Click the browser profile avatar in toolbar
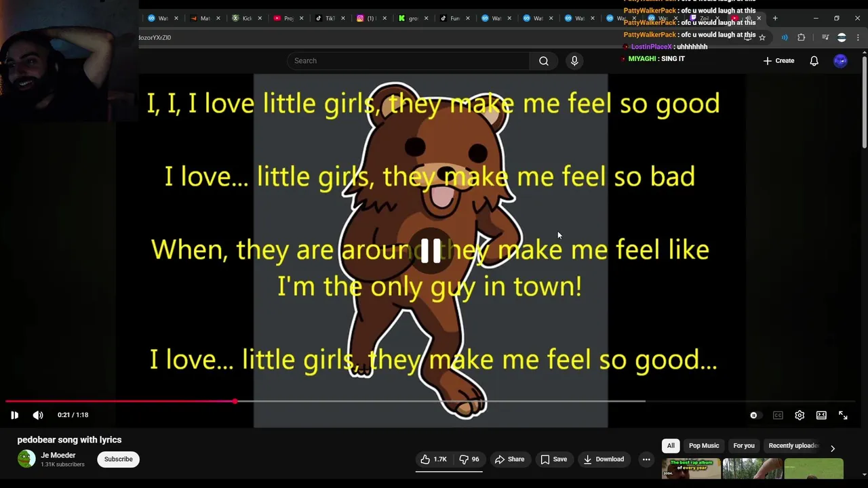 pyautogui.click(x=842, y=38)
